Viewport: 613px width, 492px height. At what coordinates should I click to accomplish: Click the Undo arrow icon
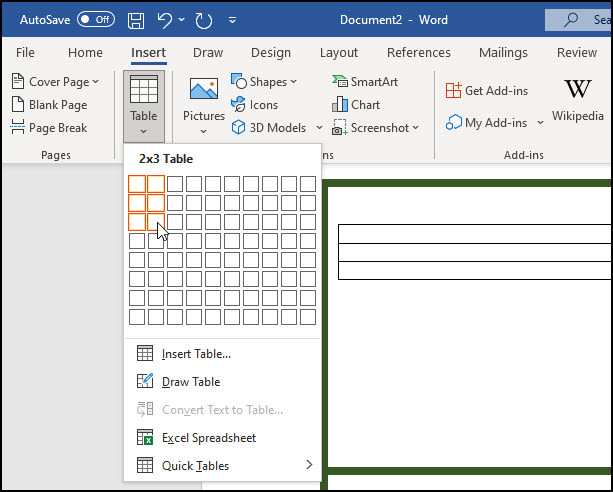click(165, 20)
